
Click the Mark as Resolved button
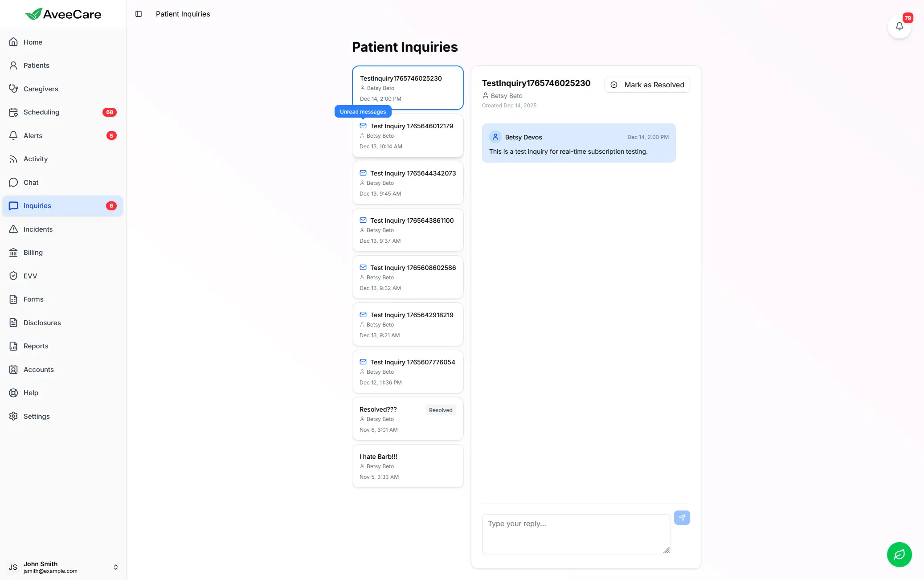(x=647, y=85)
